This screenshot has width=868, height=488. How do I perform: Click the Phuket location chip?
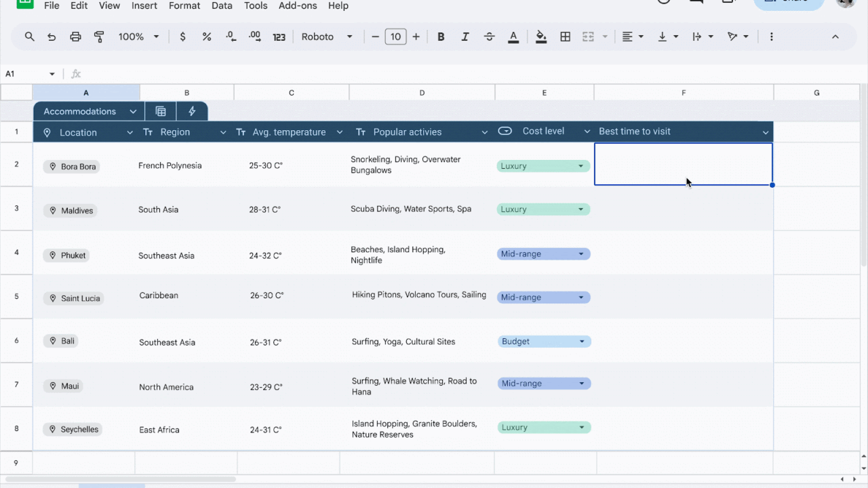pos(67,256)
